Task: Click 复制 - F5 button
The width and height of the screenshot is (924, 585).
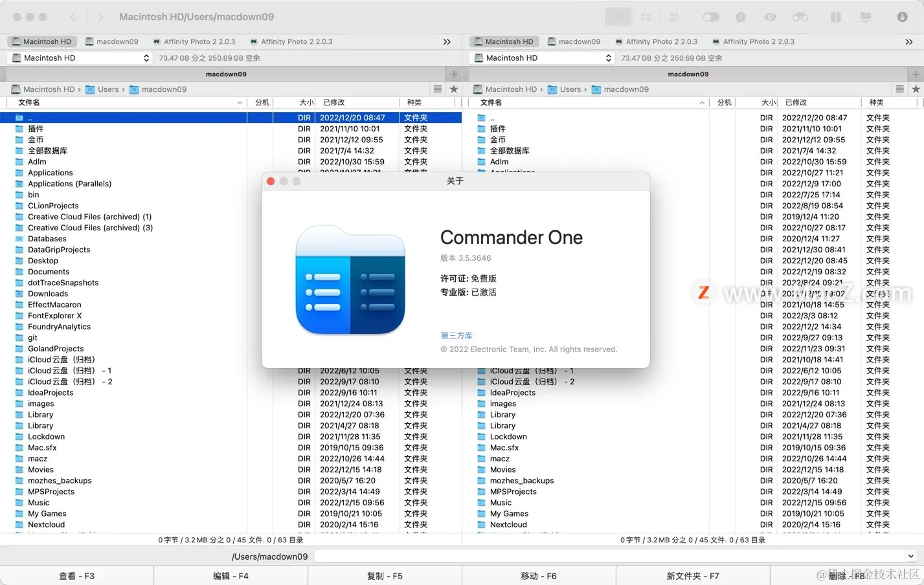Action: tap(385, 576)
